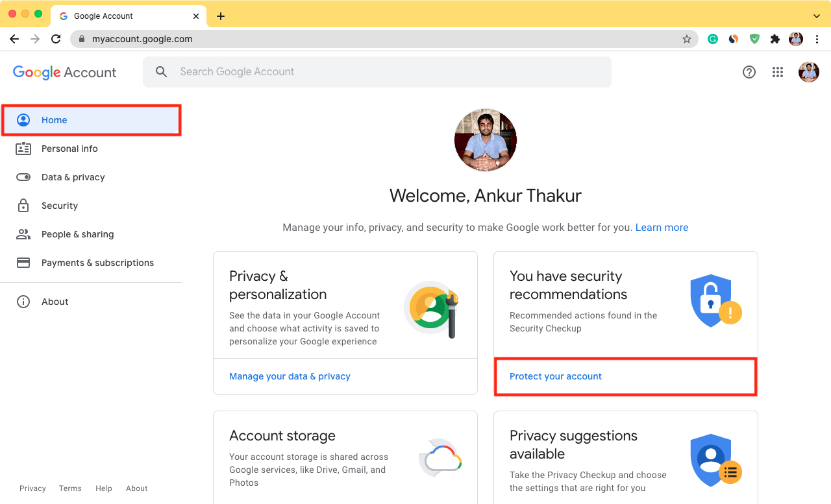The width and height of the screenshot is (831, 504).
Task: Open People & sharing section
Action: [x=91, y=234]
